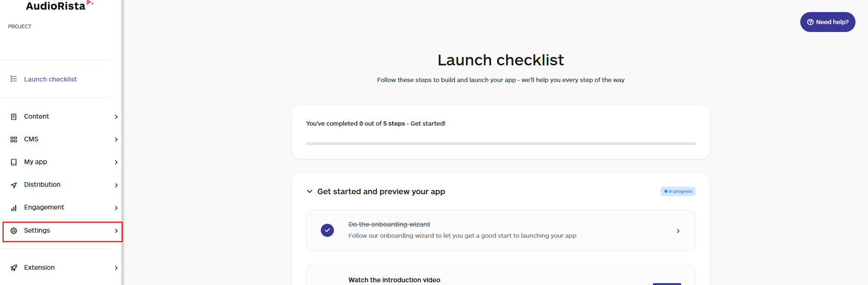Click the Engagement bar-chart icon

pyautogui.click(x=14, y=207)
